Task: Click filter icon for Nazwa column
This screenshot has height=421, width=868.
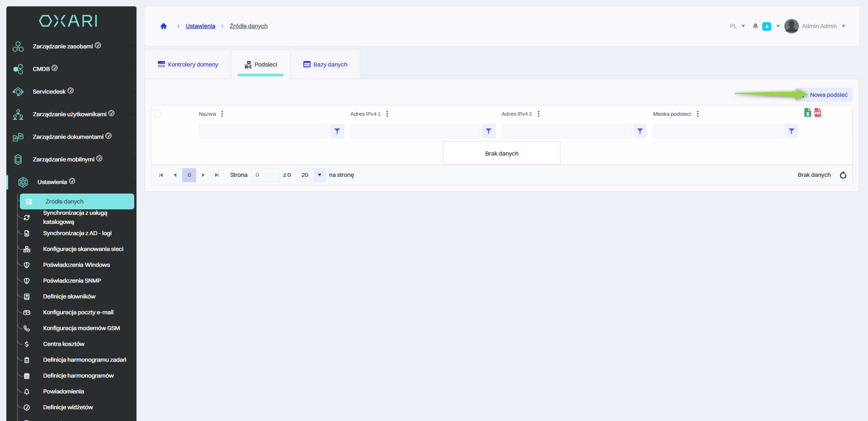Action: (x=337, y=131)
